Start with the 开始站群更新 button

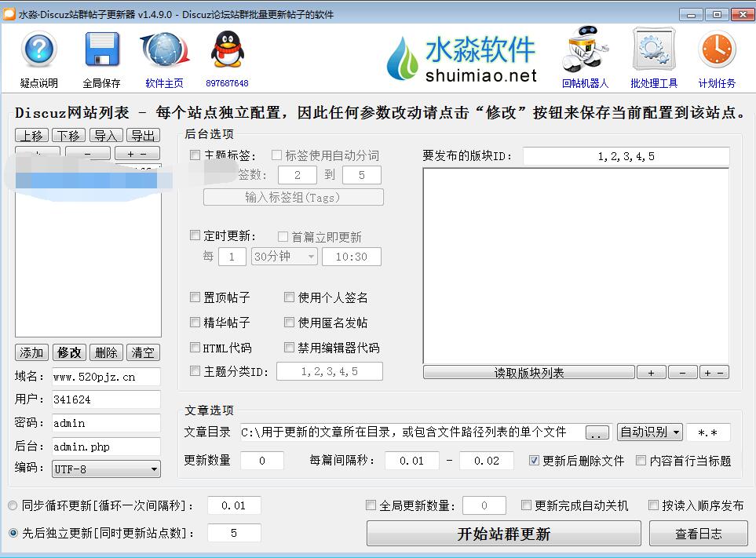pyautogui.click(x=504, y=534)
